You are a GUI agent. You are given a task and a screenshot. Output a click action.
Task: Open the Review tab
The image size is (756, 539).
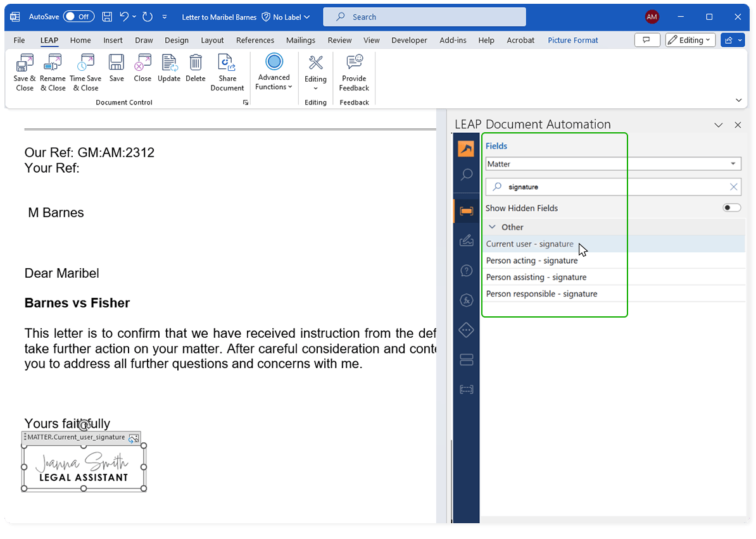[x=339, y=40]
